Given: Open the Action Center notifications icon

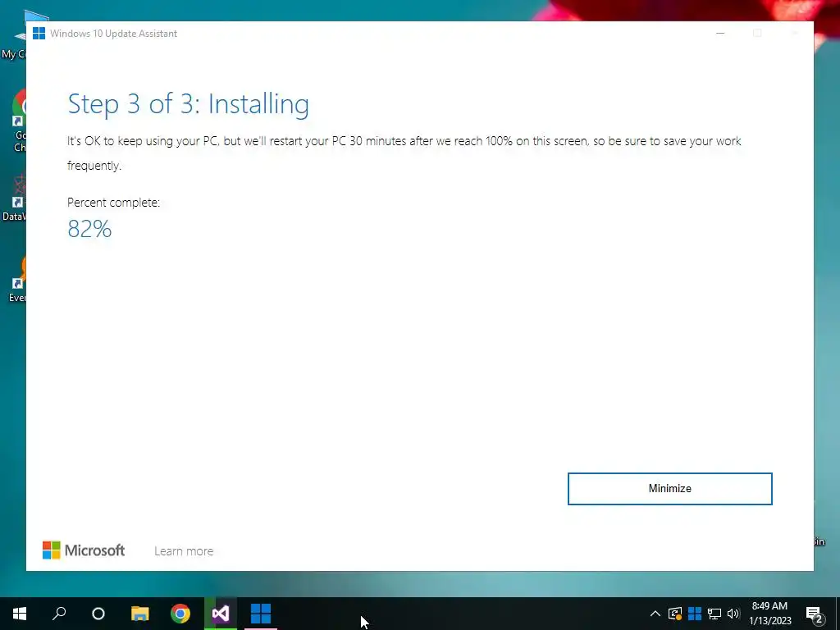Looking at the screenshot, I should 815,614.
